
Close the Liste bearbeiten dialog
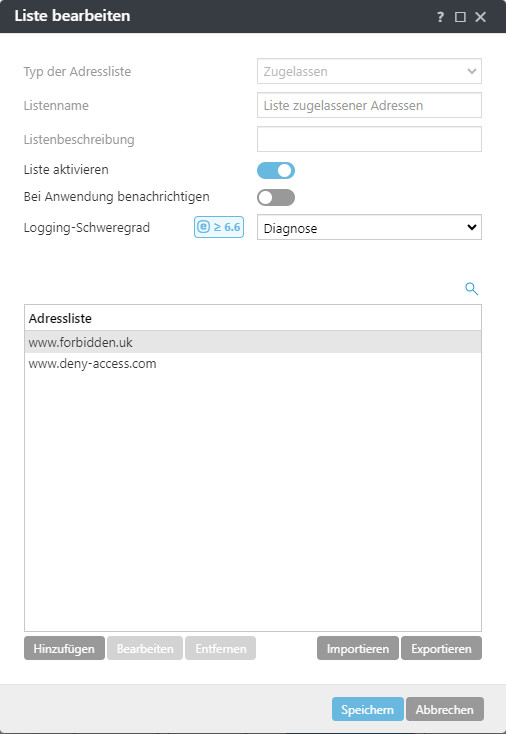[481, 17]
